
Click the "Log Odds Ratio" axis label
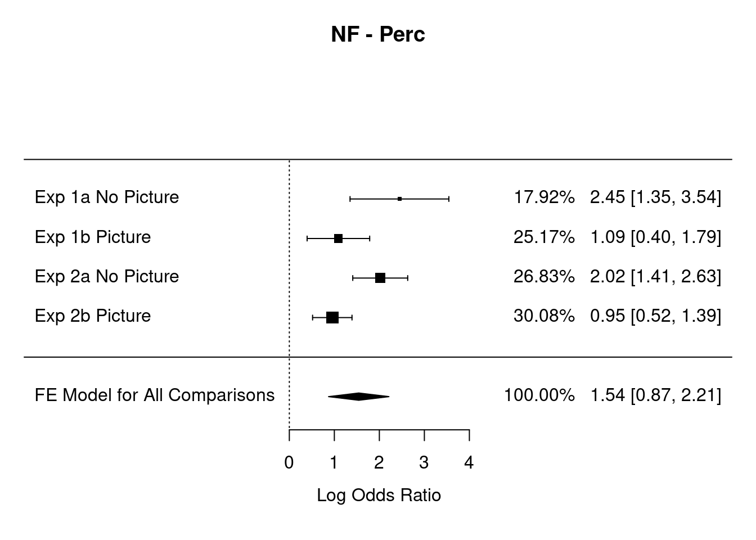click(379, 496)
